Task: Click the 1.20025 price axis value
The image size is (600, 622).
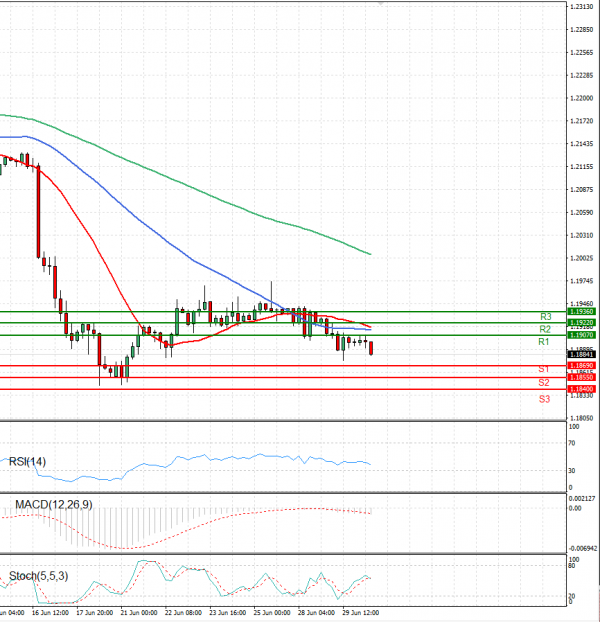Action: pyautogui.click(x=582, y=258)
